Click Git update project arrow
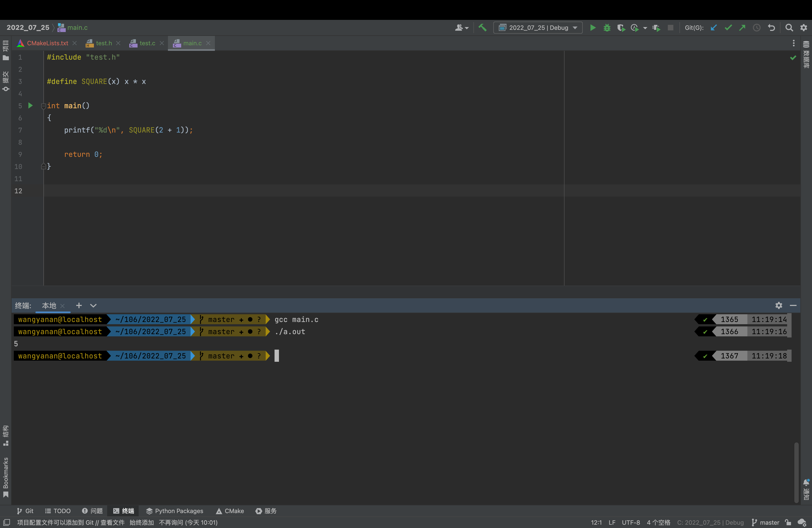The height and width of the screenshot is (528, 812). coord(713,28)
